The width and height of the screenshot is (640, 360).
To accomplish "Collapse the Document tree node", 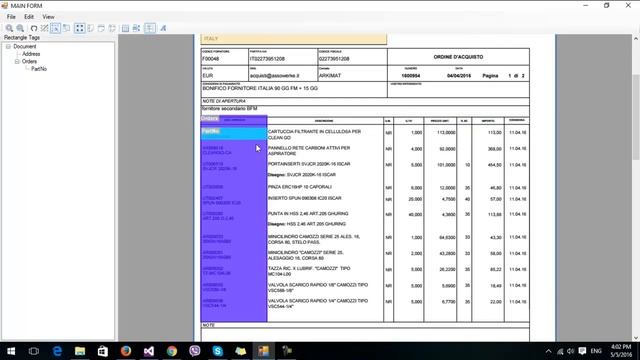I will click(x=8, y=47).
